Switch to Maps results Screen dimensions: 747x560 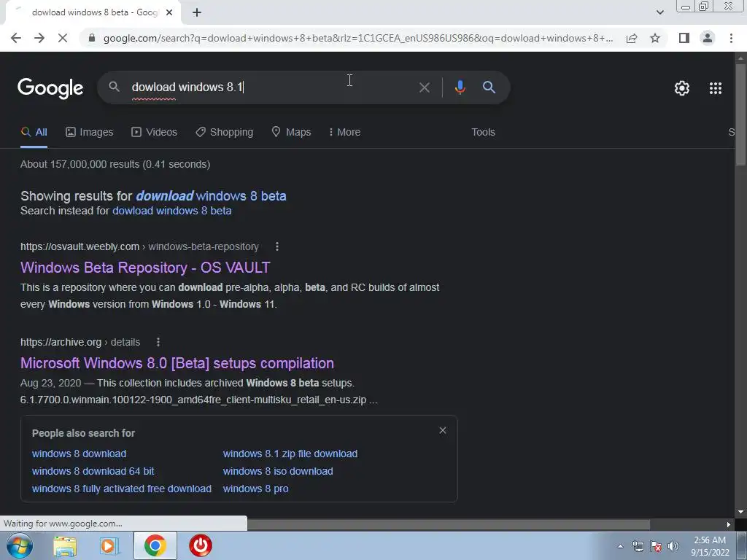(x=291, y=133)
